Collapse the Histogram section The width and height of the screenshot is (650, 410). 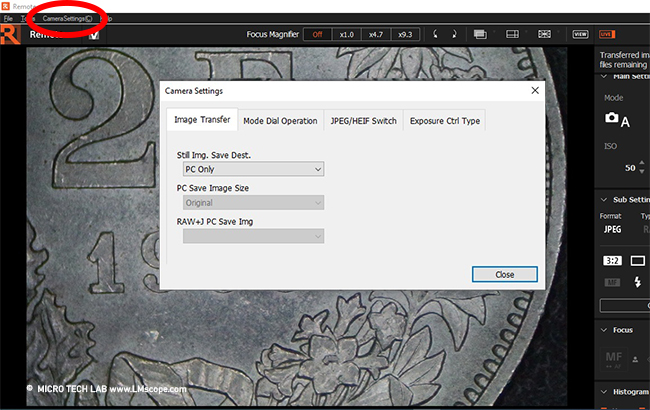604,392
